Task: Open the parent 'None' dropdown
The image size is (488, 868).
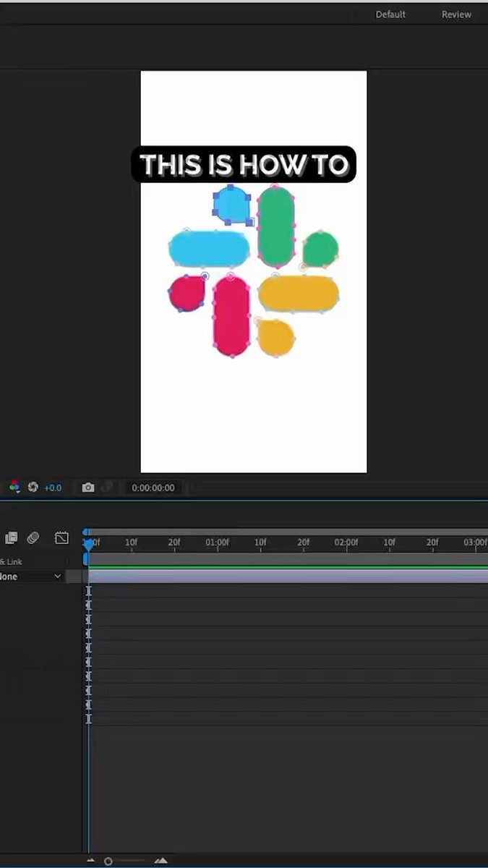Action: coord(30,576)
